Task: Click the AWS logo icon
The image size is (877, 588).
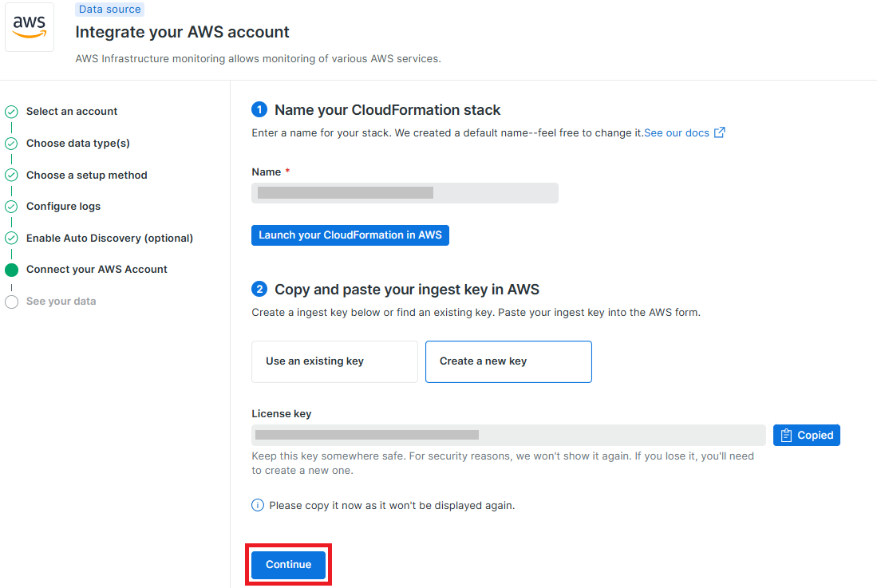Action: point(29,27)
